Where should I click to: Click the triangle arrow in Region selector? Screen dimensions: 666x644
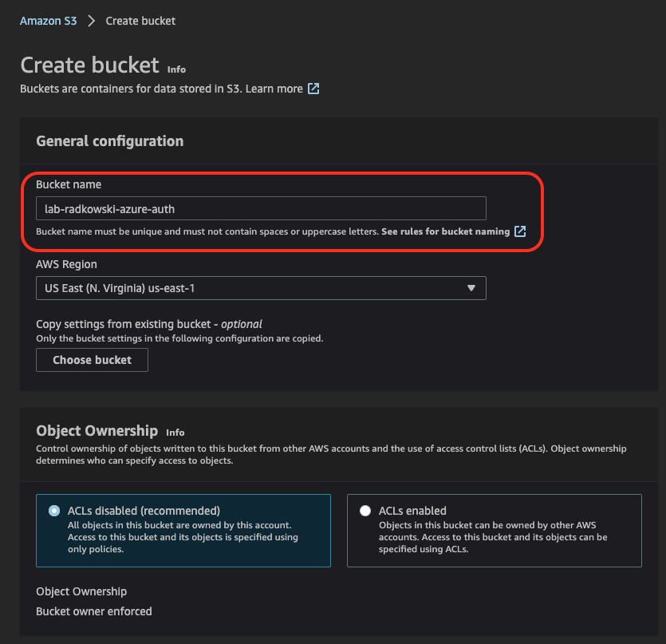471,288
